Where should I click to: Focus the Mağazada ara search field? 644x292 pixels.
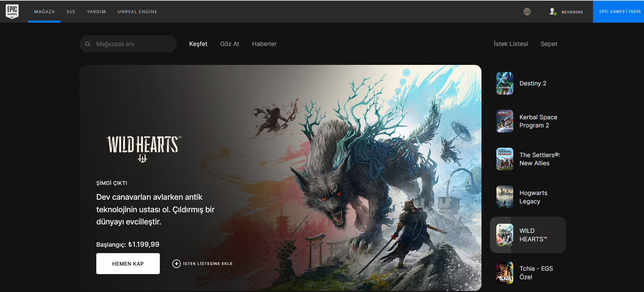click(x=128, y=44)
